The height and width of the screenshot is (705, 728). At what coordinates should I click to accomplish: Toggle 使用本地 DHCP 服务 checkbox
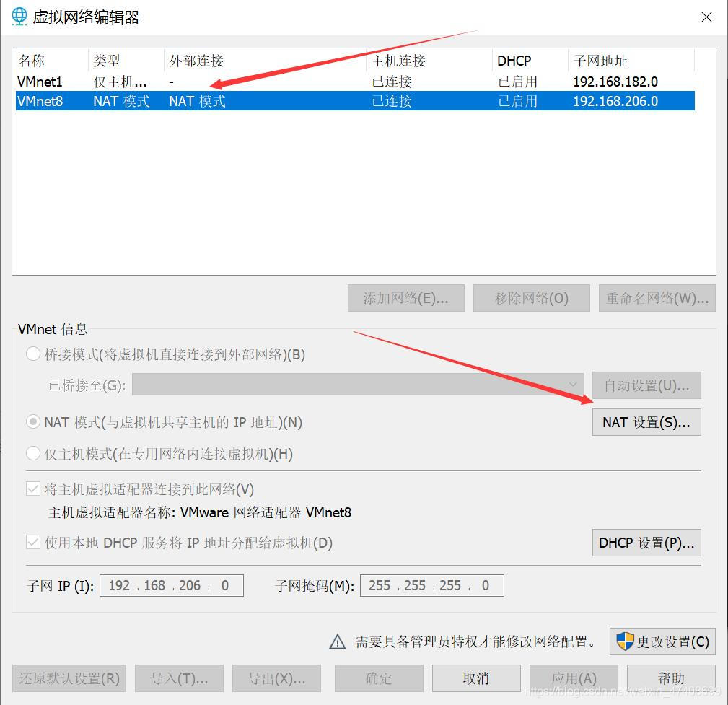[x=33, y=543]
